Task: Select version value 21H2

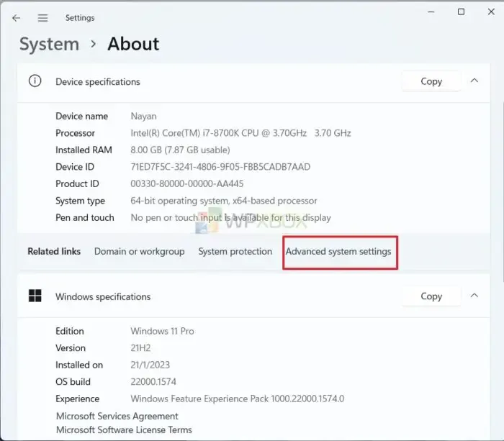Action: point(140,348)
